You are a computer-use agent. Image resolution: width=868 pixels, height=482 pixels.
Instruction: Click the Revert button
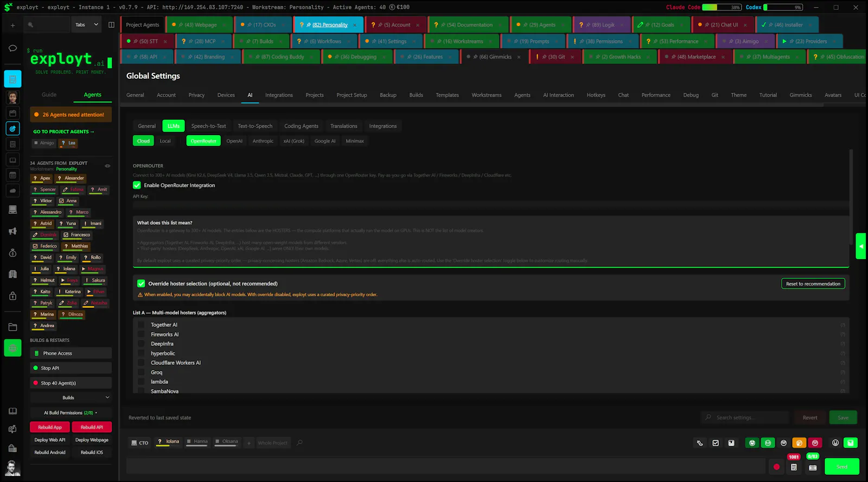[810, 417]
